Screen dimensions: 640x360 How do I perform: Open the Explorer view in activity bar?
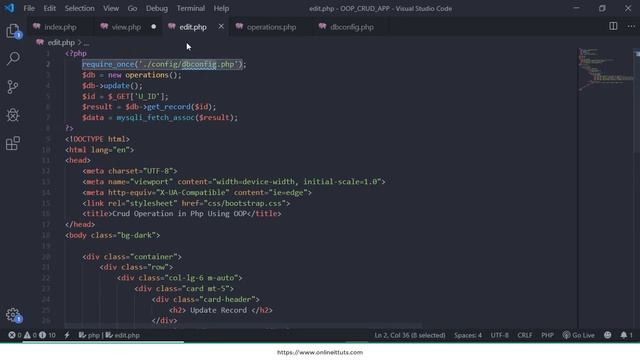[13, 31]
